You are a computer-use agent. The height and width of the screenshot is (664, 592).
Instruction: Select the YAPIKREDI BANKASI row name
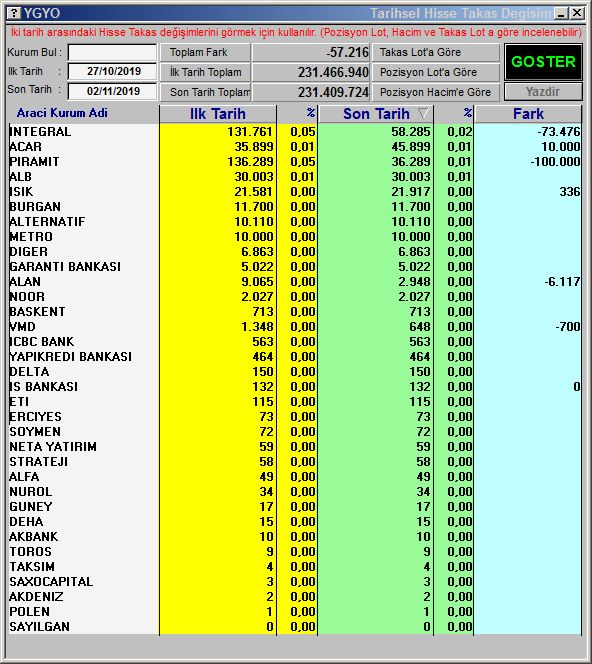pyautogui.click(x=70, y=357)
